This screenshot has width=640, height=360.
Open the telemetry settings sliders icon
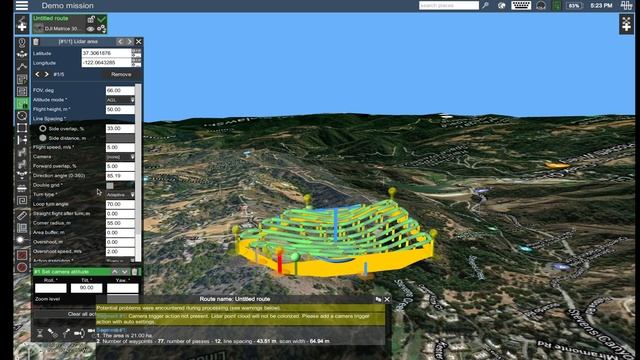pos(627,5)
